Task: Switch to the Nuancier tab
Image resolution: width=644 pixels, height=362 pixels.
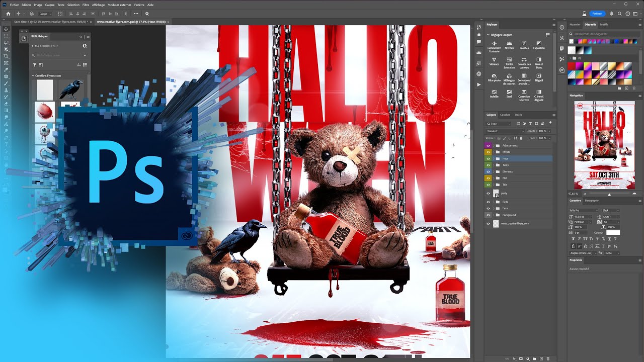Action: (575, 24)
